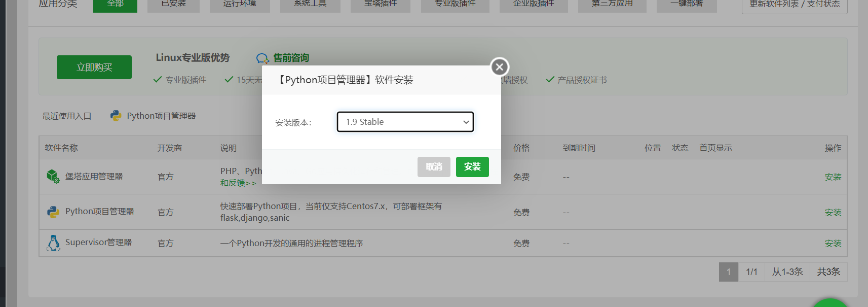The width and height of the screenshot is (868, 307).
Task: Click the 免费 price in Supervisor row
Action: [521, 243]
